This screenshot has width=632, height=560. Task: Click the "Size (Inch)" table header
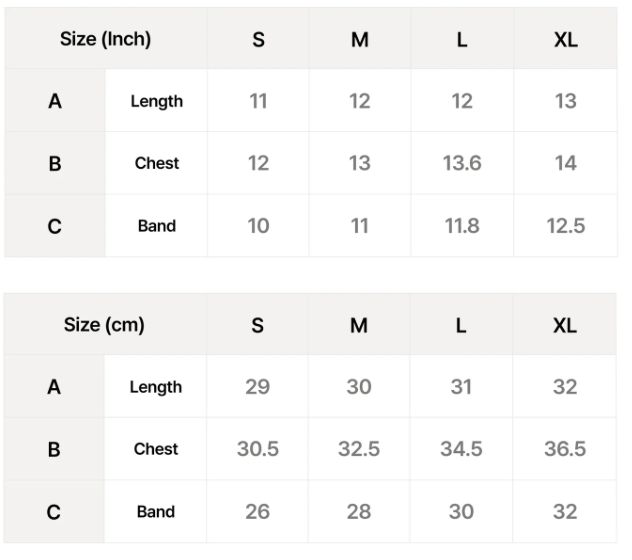click(x=105, y=39)
